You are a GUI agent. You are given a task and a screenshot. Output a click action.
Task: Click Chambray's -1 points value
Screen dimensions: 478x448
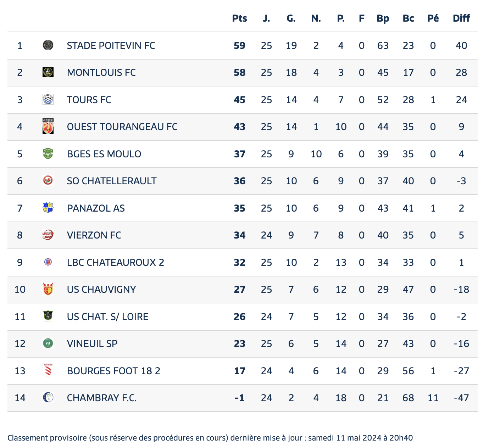240,398
